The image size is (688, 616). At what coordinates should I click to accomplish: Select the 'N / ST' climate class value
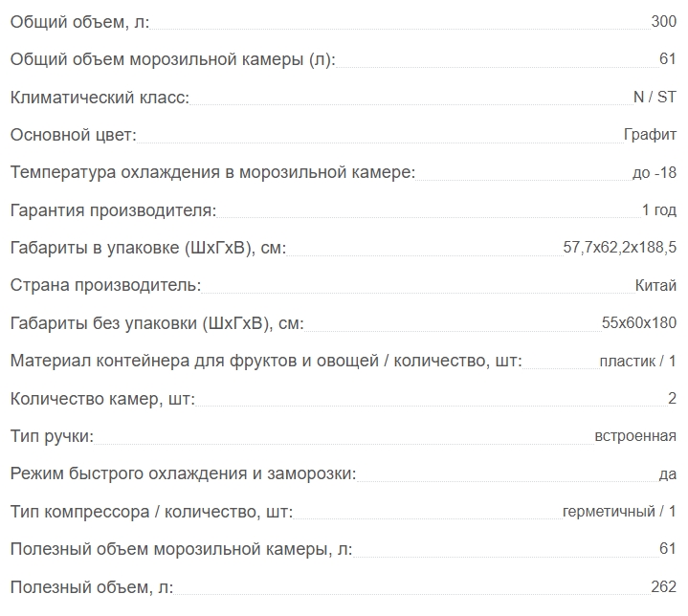[x=655, y=97]
